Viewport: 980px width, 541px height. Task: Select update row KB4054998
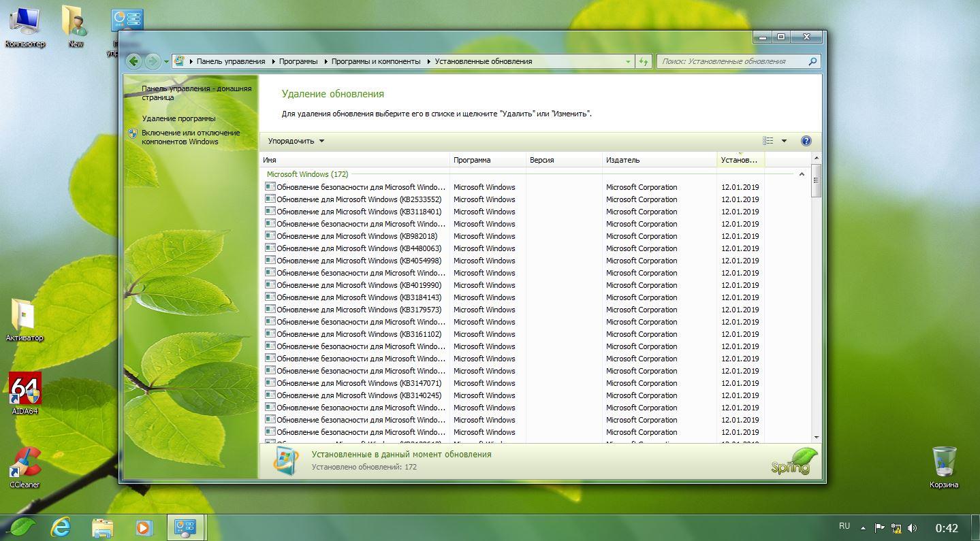[x=512, y=261]
